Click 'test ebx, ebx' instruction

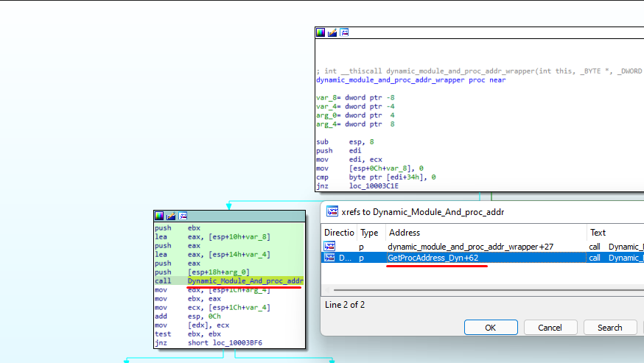[x=188, y=334]
